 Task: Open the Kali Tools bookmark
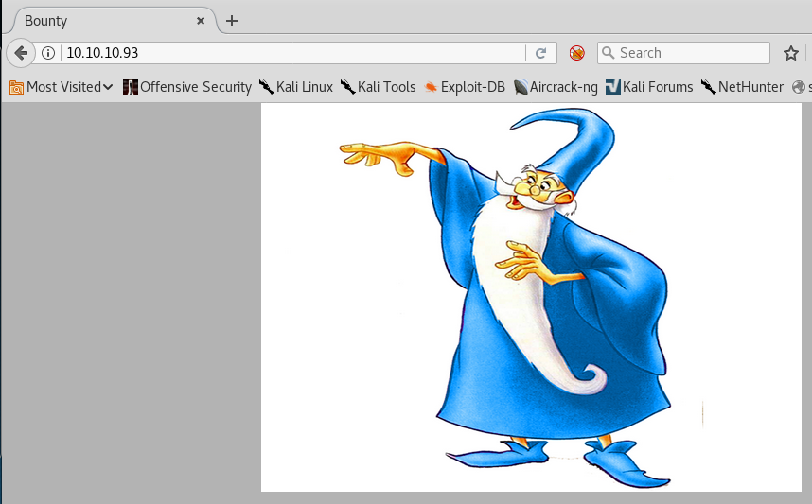[379, 87]
